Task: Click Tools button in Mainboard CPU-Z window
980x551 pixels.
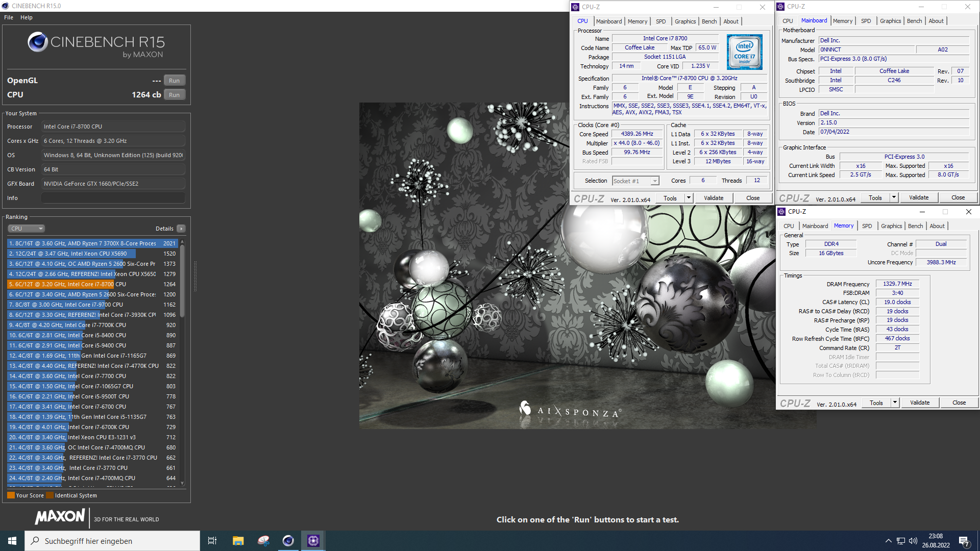Action: pyautogui.click(x=875, y=198)
